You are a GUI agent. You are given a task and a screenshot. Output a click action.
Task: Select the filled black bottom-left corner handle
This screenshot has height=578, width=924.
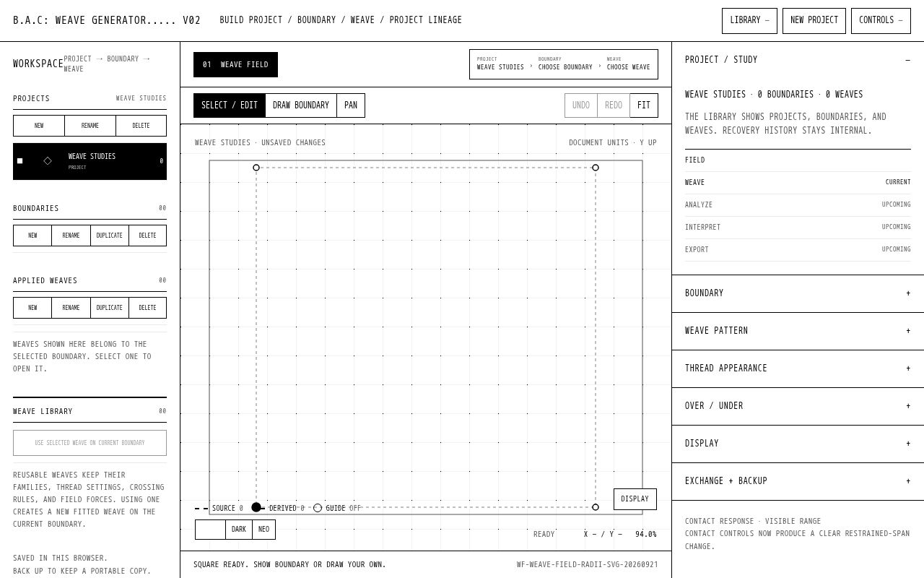[256, 507]
